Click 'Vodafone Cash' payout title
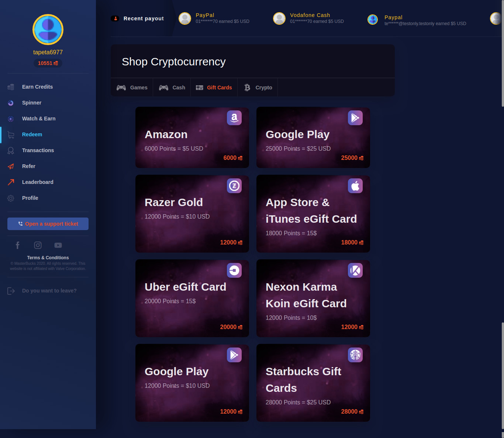Image resolution: width=504 pixels, height=438 pixels. (x=310, y=15)
